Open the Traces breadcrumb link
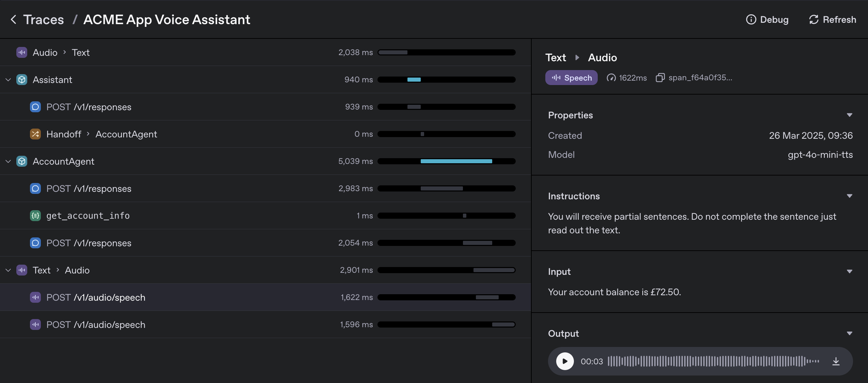Screen dimensions: 868x383 tap(43, 19)
